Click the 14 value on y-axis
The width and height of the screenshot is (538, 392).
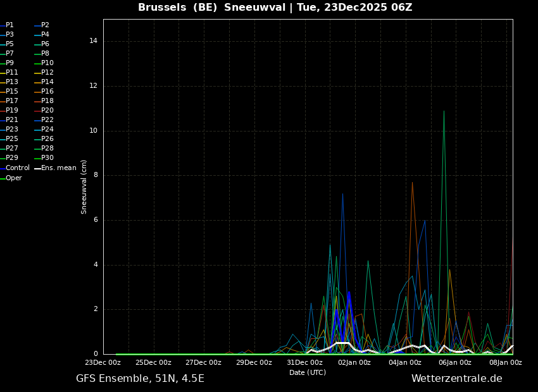coord(93,41)
